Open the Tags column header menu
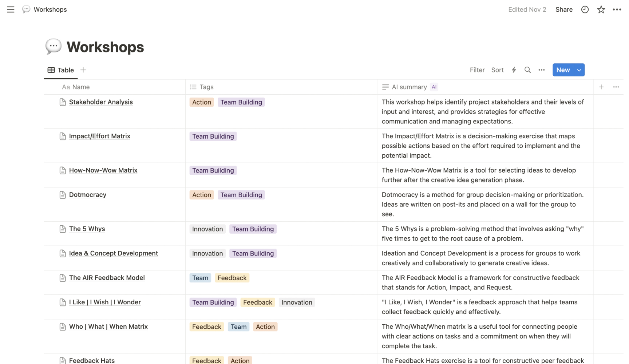Screen dimensions: 629x364 pos(206,87)
